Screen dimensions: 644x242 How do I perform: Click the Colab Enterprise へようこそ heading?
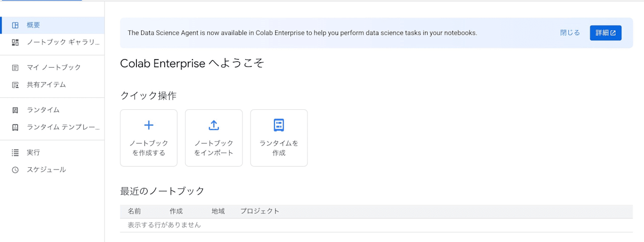coord(192,63)
